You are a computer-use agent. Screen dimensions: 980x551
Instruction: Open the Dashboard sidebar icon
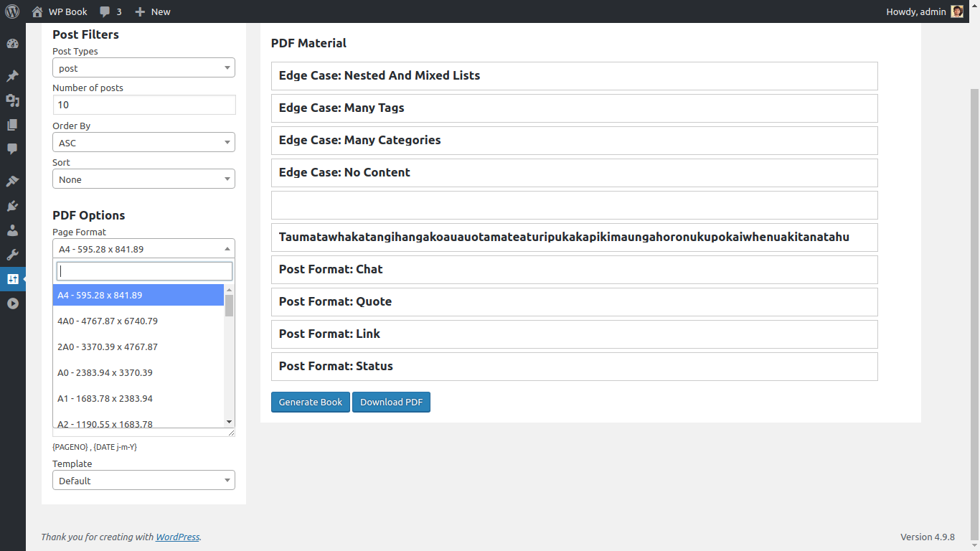[12, 44]
